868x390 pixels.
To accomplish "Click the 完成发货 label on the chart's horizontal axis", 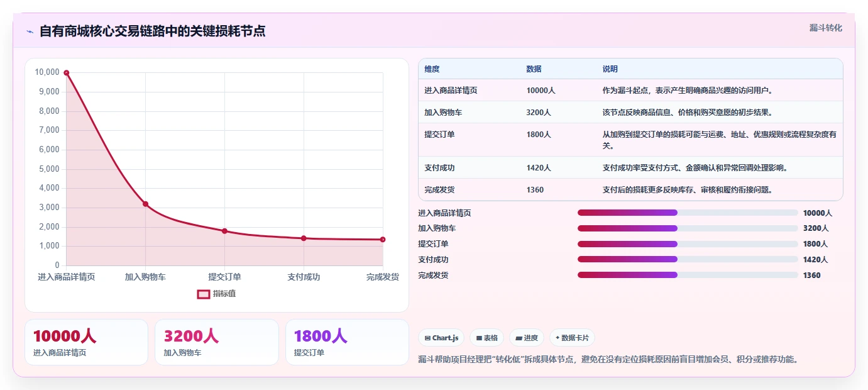I will tap(382, 277).
